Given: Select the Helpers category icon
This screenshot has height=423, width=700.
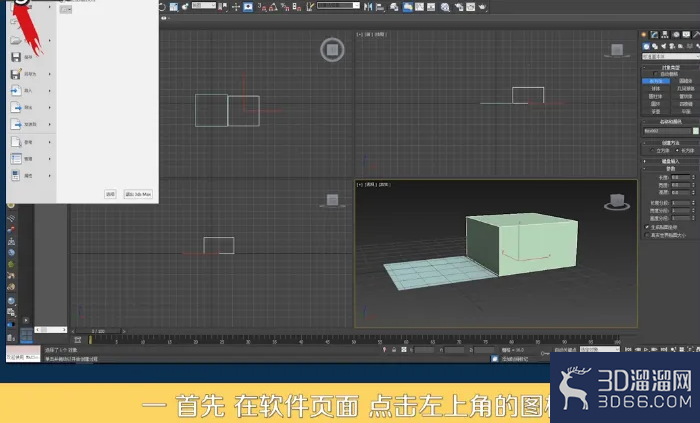Looking at the screenshot, I should pyautogui.click(x=680, y=46).
